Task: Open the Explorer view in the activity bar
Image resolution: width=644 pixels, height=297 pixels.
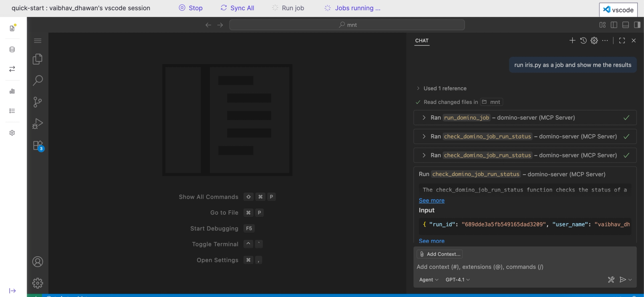Action: tap(38, 59)
